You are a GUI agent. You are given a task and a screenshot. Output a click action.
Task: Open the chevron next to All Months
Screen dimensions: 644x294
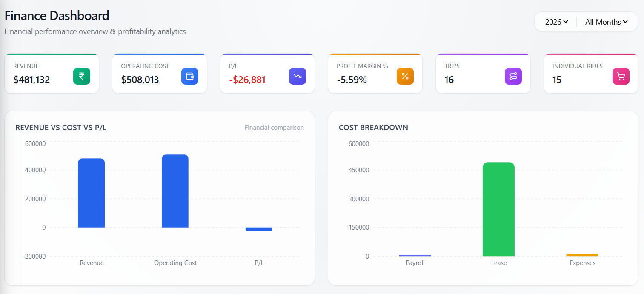coord(625,22)
